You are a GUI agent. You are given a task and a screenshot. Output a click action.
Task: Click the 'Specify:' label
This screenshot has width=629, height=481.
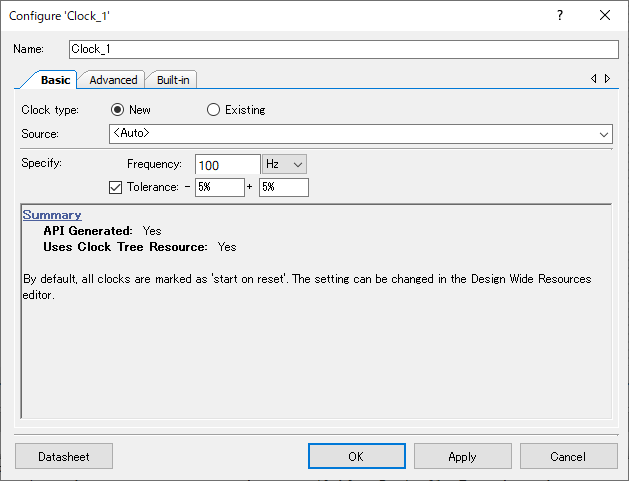coord(41,163)
